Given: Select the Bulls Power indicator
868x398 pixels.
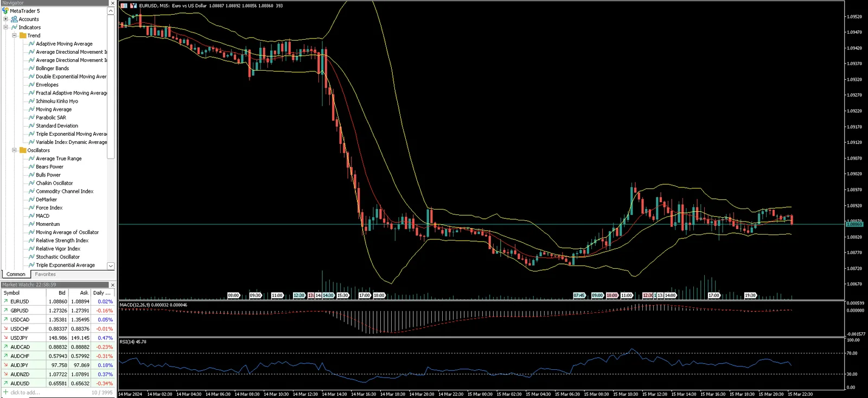Looking at the screenshot, I should tap(48, 175).
